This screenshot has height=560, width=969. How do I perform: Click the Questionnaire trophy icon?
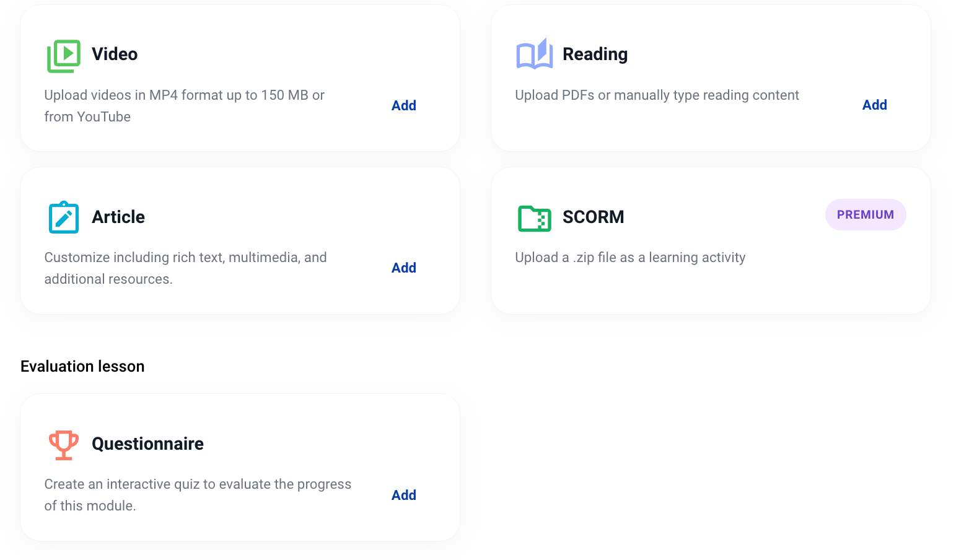[64, 445]
